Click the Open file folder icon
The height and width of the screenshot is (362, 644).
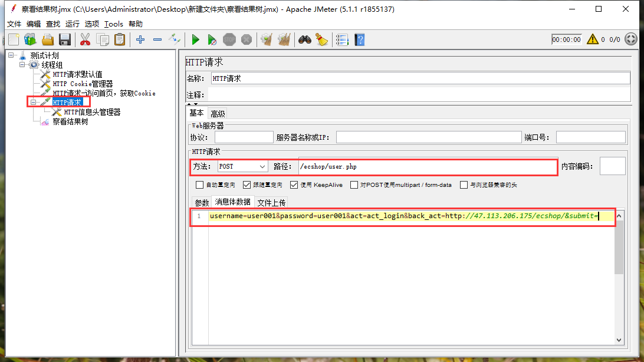pyautogui.click(x=48, y=40)
